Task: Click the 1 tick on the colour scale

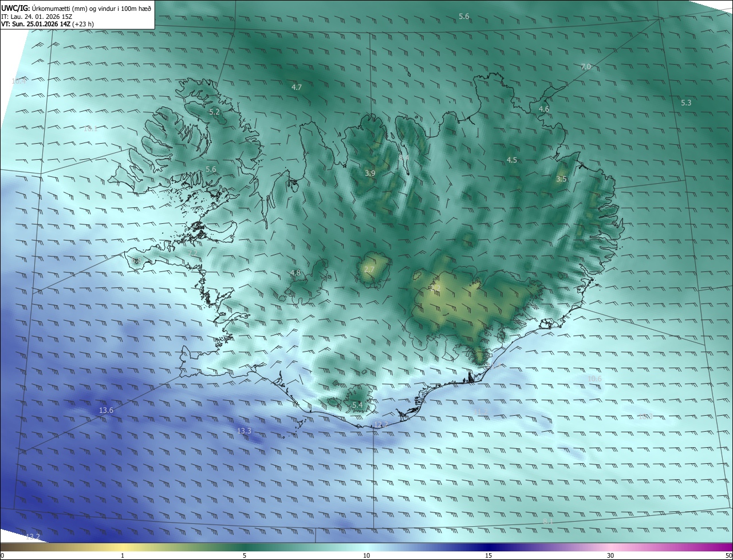Action: (x=123, y=555)
